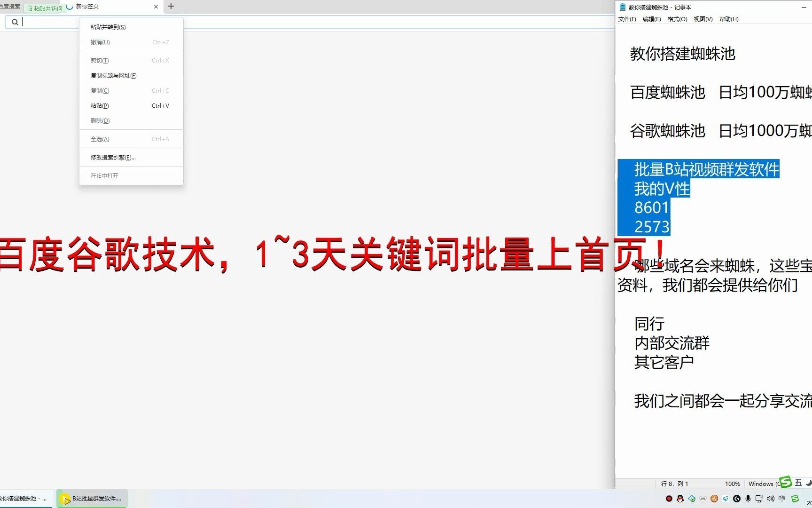Open Notepad 文件(F) menu
The image size is (812, 508).
pos(627,19)
